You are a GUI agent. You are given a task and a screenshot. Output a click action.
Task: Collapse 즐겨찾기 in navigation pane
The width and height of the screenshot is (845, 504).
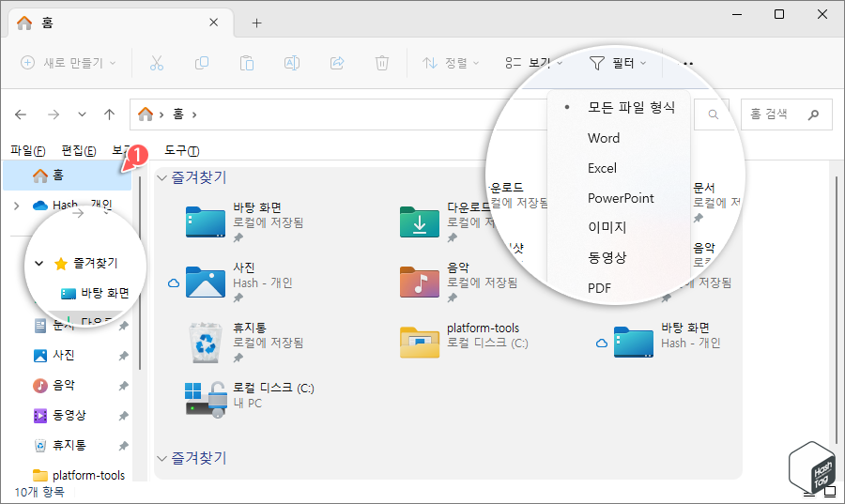pos(38,264)
